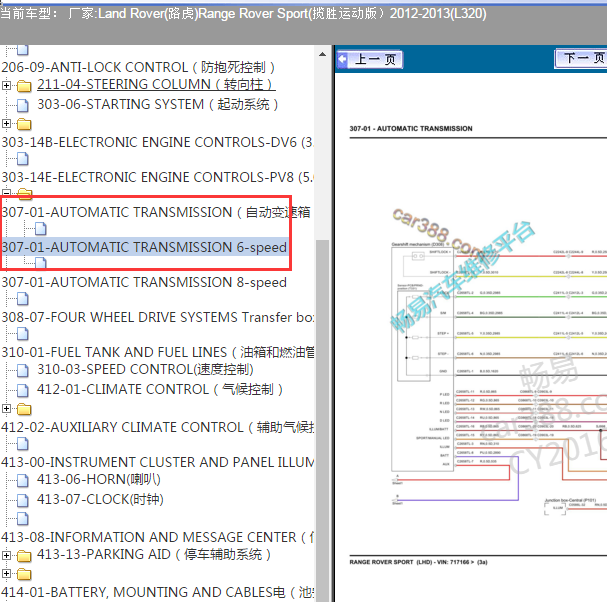Open 413-08-INFORMATION AND MESSAGE CENTER entry
Viewport: 607px width, 602px height.
point(157,537)
